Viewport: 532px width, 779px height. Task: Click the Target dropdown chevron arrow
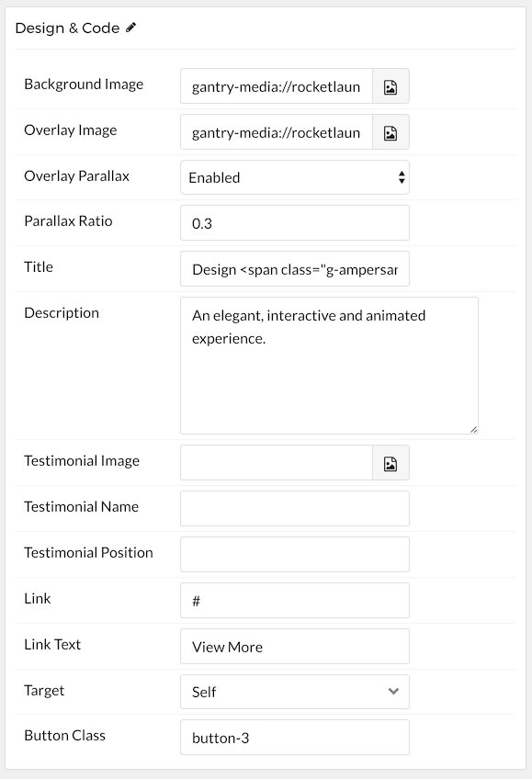[x=393, y=691]
